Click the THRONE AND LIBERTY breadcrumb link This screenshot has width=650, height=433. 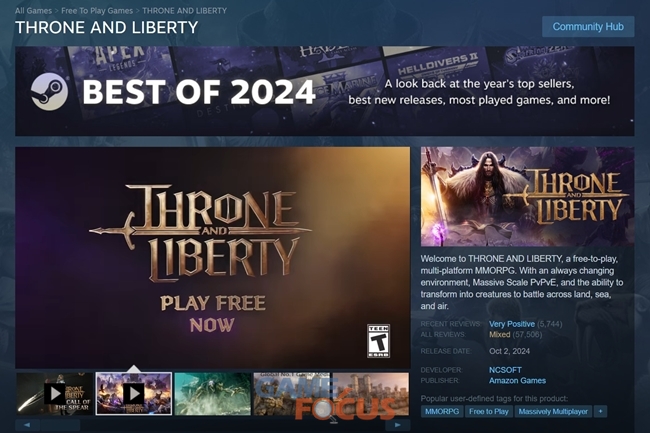point(184,11)
